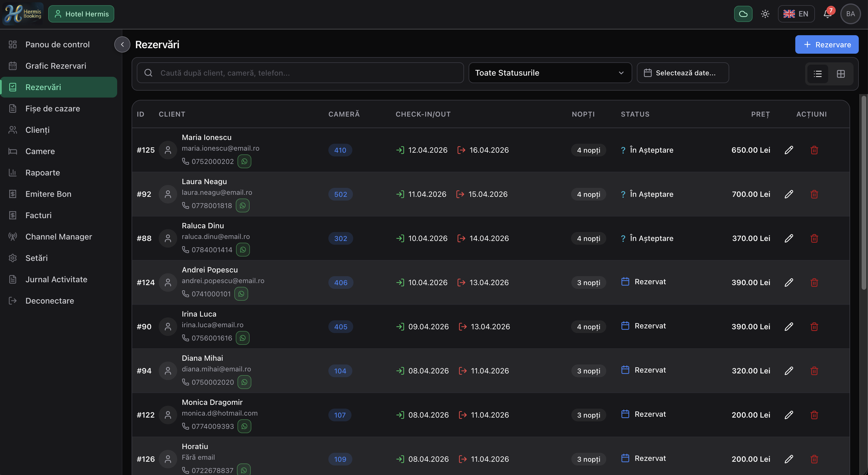This screenshot has height=475, width=868.
Task: Open WhatsApp chat for Andrei Popescu
Action: 241,294
